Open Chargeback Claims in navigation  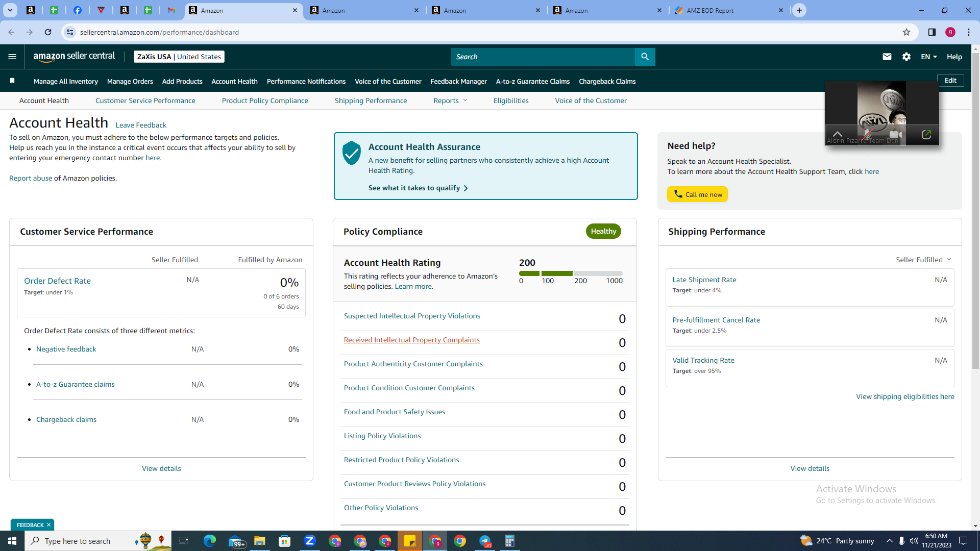pyautogui.click(x=607, y=81)
